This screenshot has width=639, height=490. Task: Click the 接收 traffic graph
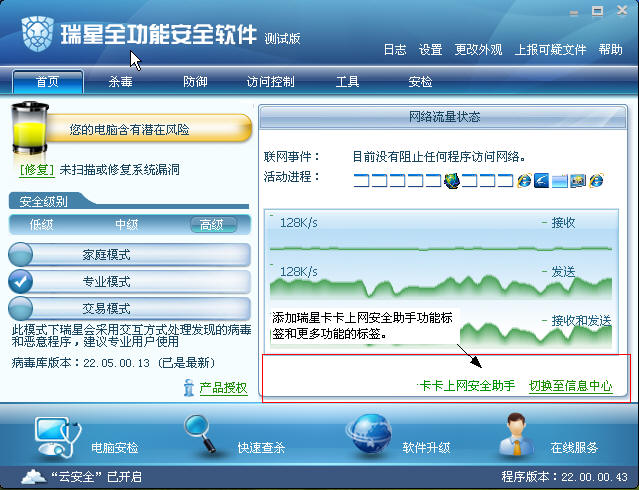(x=441, y=235)
